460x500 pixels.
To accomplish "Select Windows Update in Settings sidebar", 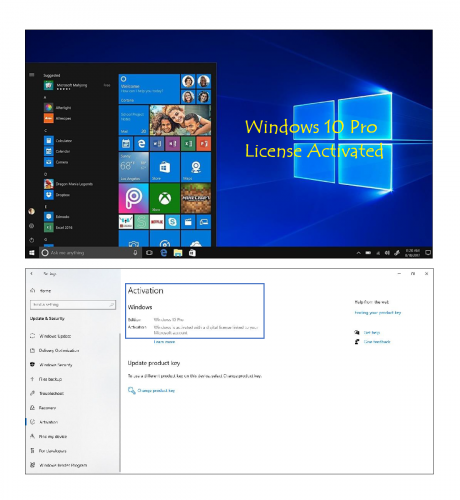I will [51, 336].
